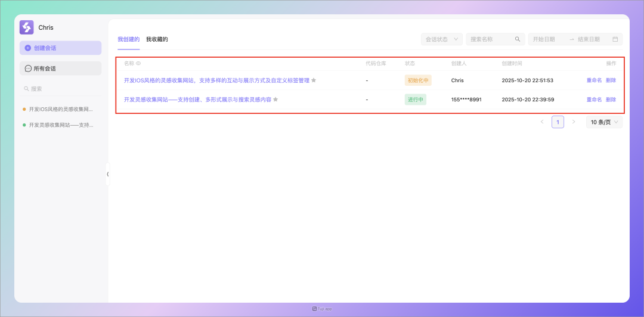Viewport: 644px width, 317px height.
Task: Click the calendar icon in date range
Action: pos(615,39)
